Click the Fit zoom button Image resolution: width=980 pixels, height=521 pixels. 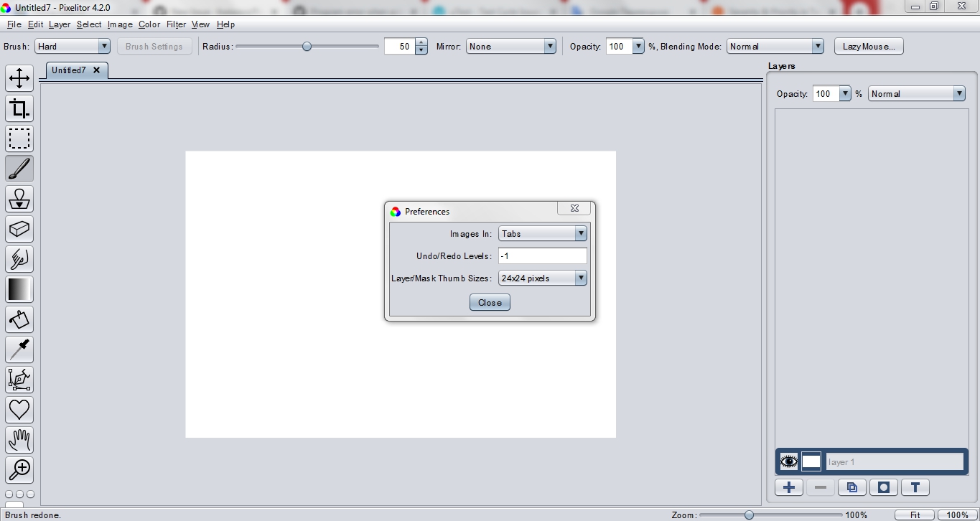coord(915,515)
